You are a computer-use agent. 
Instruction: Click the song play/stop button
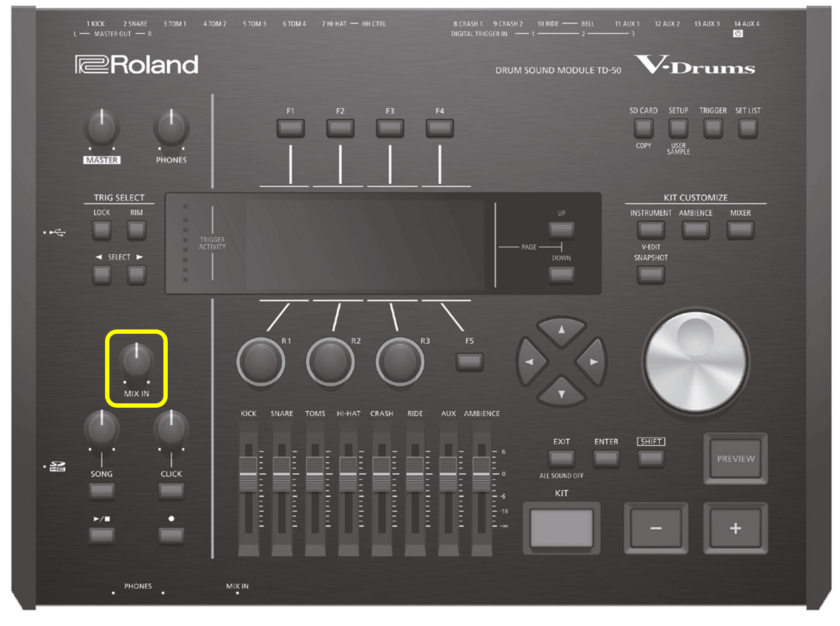pyautogui.click(x=102, y=536)
